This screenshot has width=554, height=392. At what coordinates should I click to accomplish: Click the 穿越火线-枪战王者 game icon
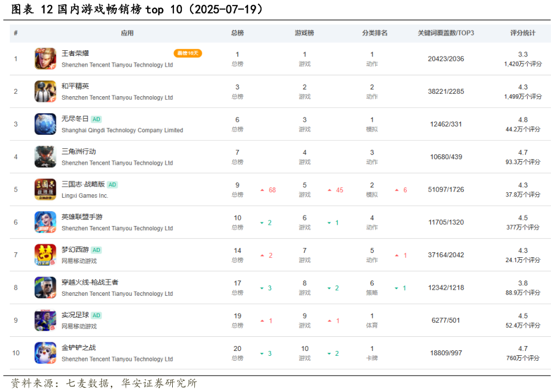click(x=45, y=287)
